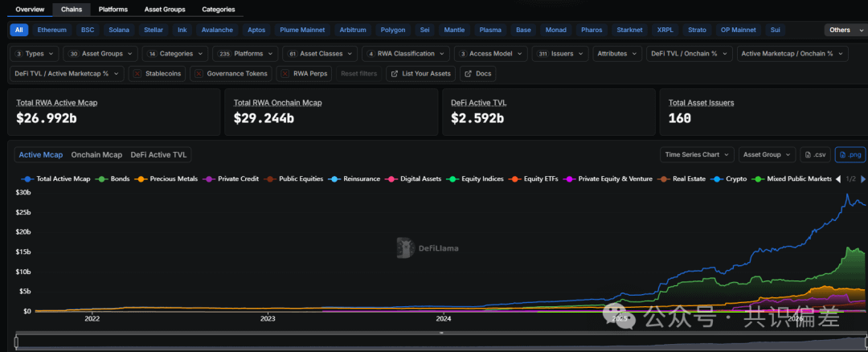The width and height of the screenshot is (868, 352).
Task: Pick the Avalanche chain chip
Action: click(x=217, y=30)
